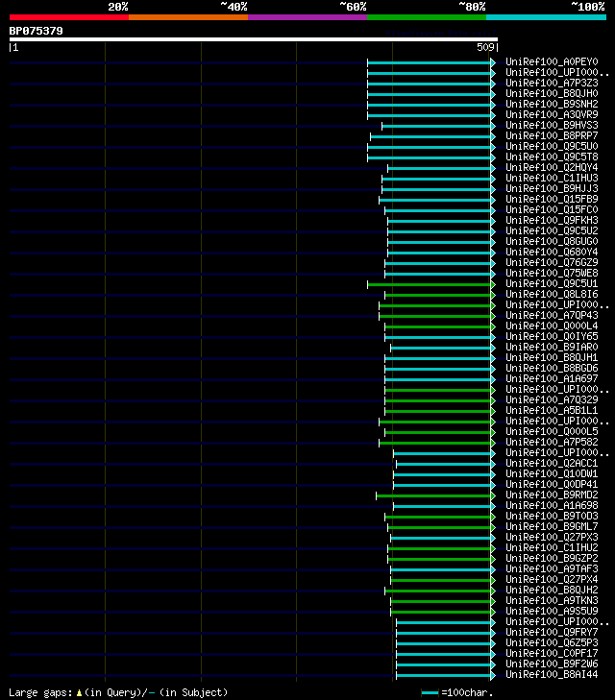Select hit label UniRef100_C0PF17
Image resolution: width=615 pixels, height=700 pixels.
tap(552, 654)
